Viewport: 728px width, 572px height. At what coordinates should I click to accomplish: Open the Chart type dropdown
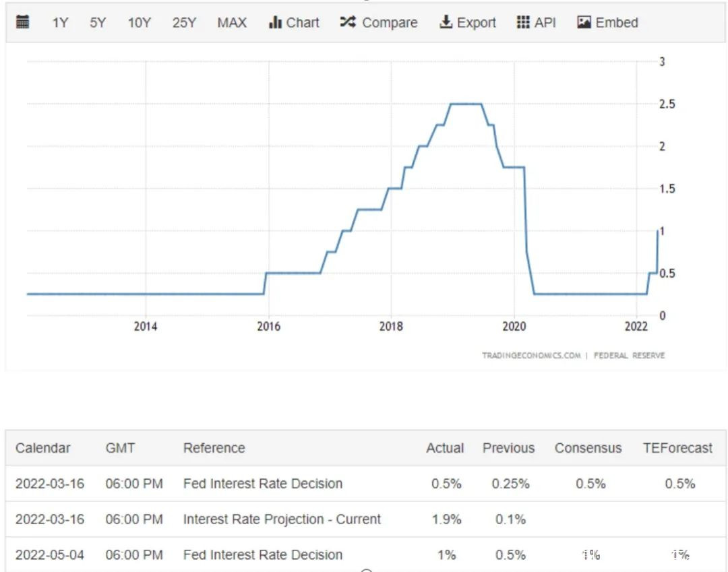pos(303,22)
